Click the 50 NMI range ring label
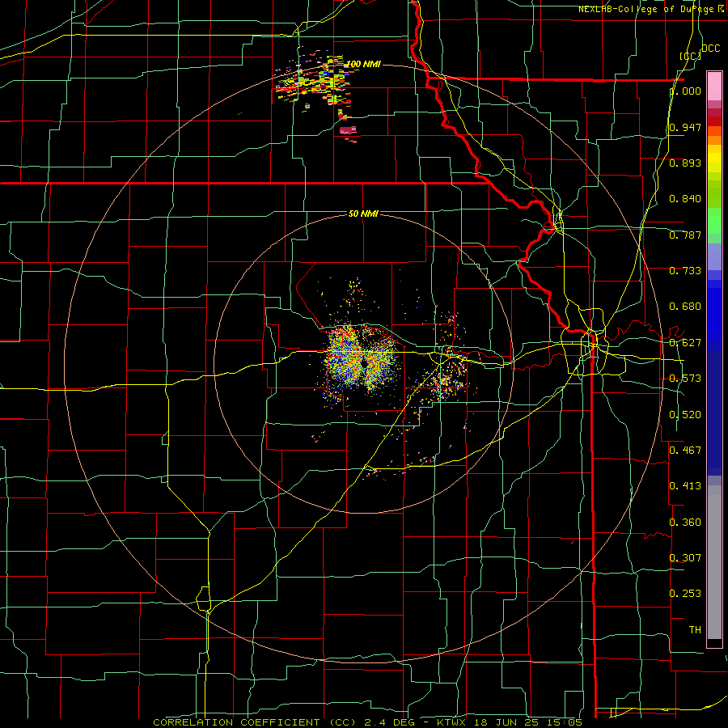 pyautogui.click(x=363, y=214)
